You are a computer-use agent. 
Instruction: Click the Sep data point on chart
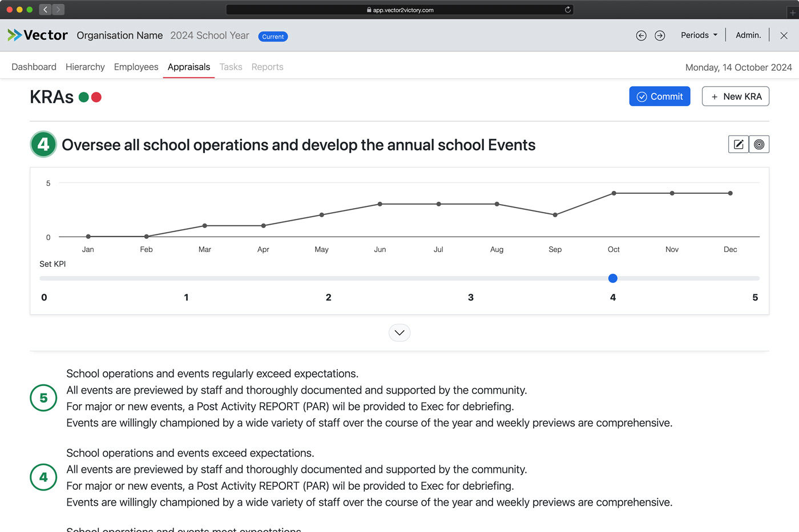point(555,215)
